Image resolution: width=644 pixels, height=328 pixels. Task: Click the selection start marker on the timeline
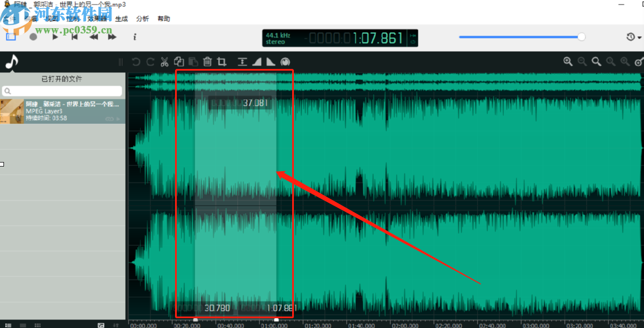(x=196, y=320)
